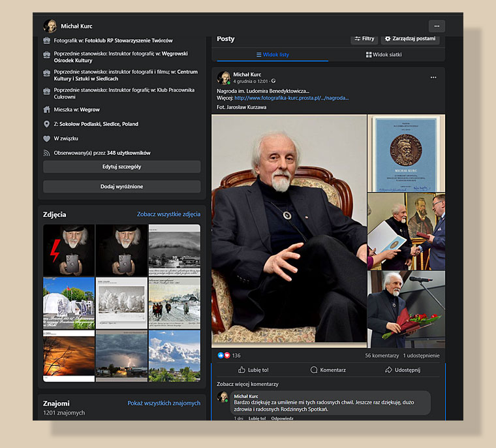Viewport: 496px width, 448px height.
Task: Open the handshake award ceremony photo
Action: click(406, 231)
